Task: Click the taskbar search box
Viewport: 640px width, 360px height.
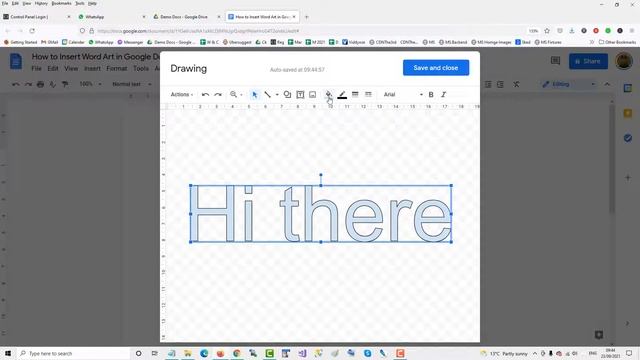Action: pos(73,353)
